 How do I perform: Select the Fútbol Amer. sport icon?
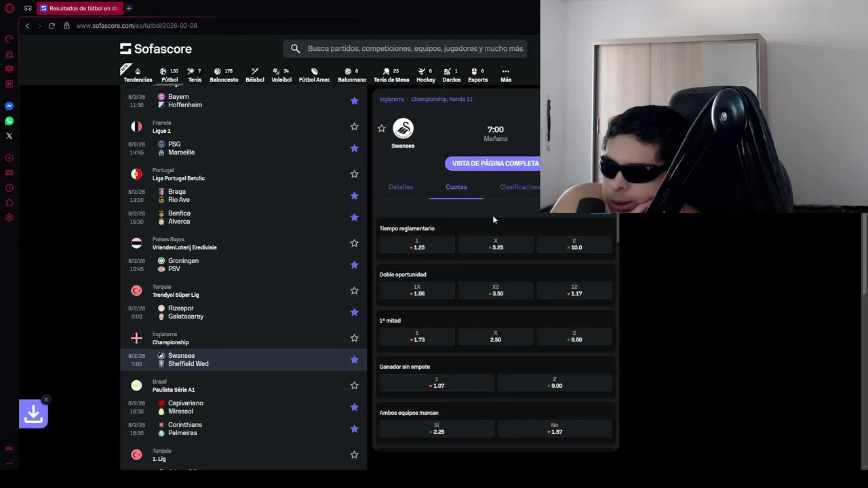point(315,75)
